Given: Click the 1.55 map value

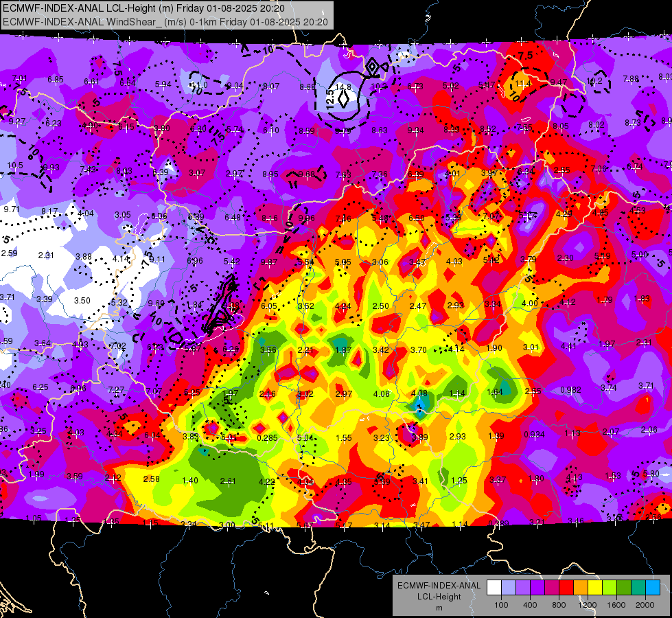Looking at the screenshot, I should pyautogui.click(x=344, y=438).
